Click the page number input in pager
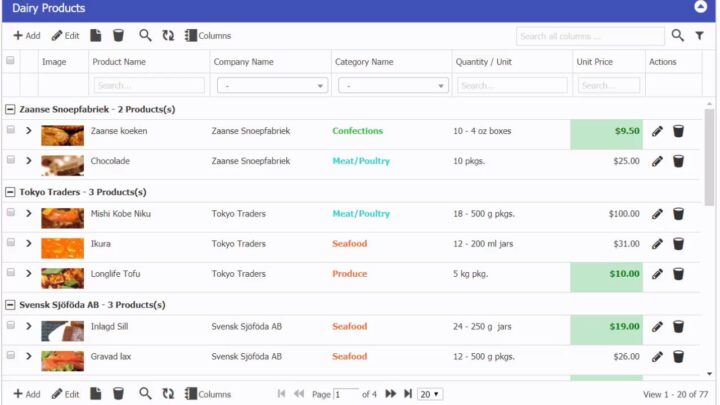Viewport: 720px width, 405px height. (346, 394)
